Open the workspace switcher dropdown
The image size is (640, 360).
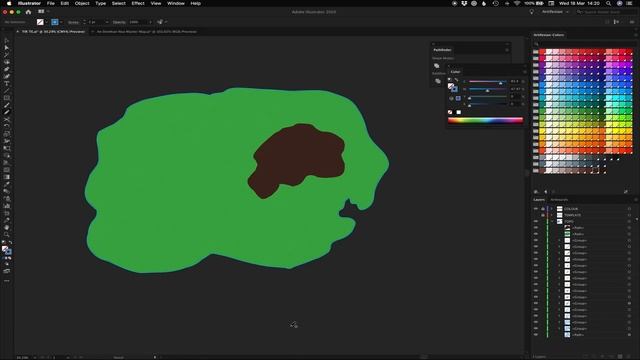click(555, 12)
